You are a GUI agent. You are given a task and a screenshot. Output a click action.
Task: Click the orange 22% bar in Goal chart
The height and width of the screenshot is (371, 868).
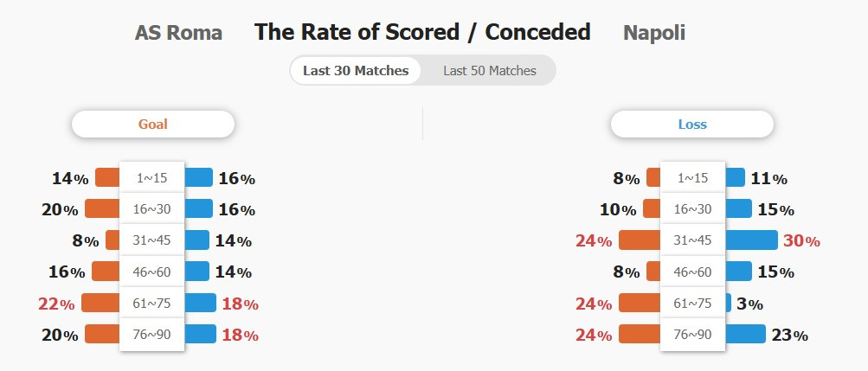[x=100, y=303]
